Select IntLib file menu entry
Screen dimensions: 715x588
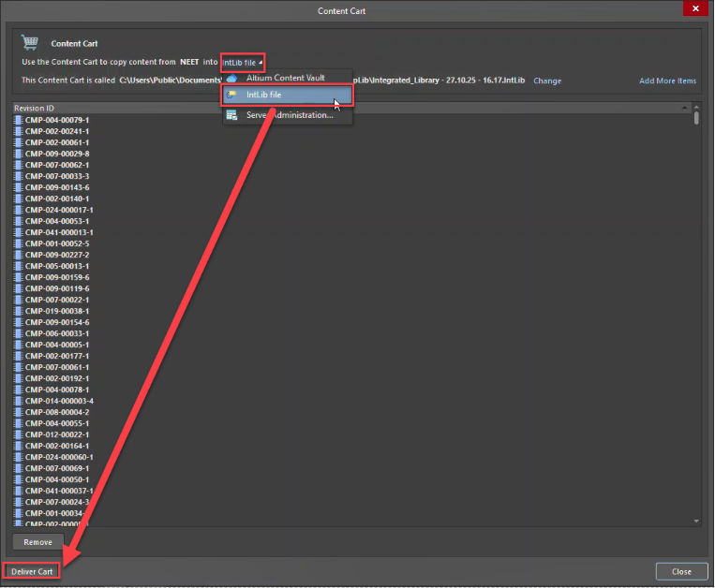(x=288, y=95)
